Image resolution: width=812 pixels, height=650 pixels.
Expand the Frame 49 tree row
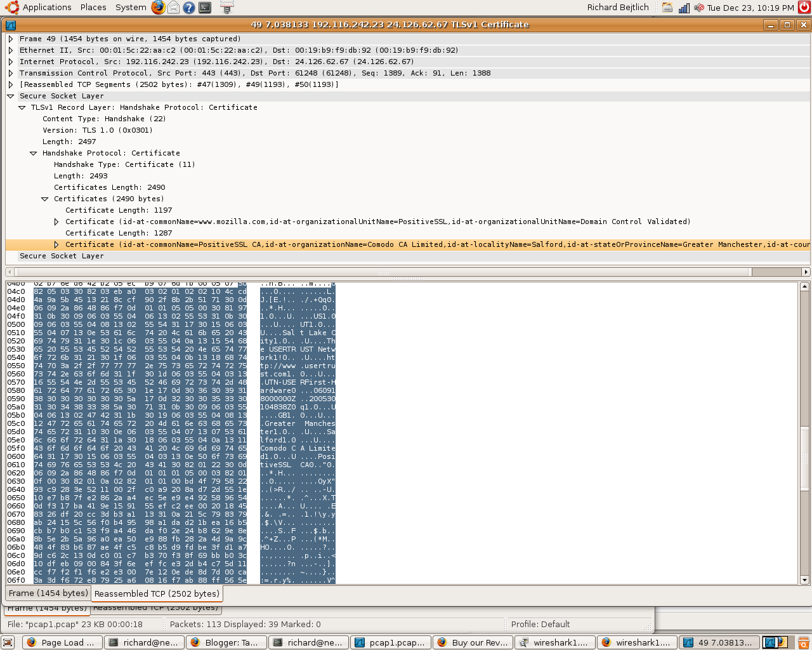coord(11,39)
